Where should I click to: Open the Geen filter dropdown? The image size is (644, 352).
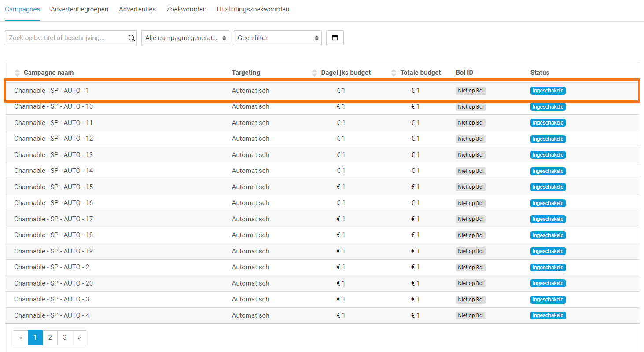(278, 38)
